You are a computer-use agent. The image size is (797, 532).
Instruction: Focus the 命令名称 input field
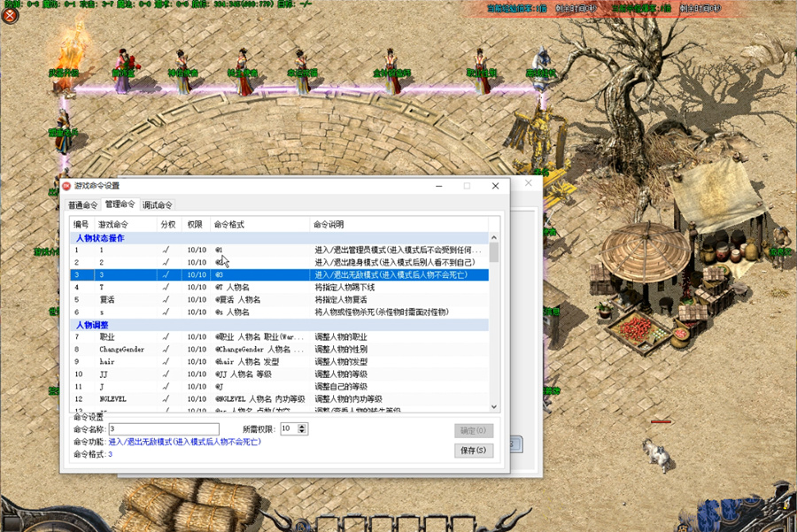pos(164,428)
